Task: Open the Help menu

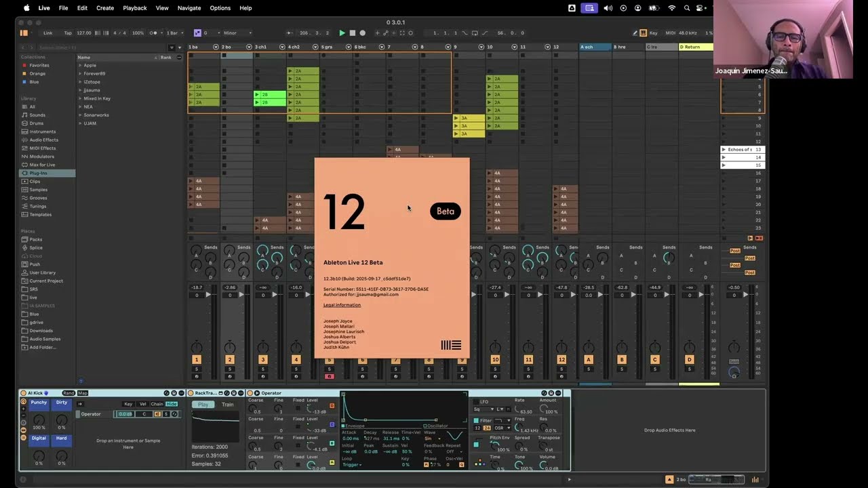Action: (245, 8)
